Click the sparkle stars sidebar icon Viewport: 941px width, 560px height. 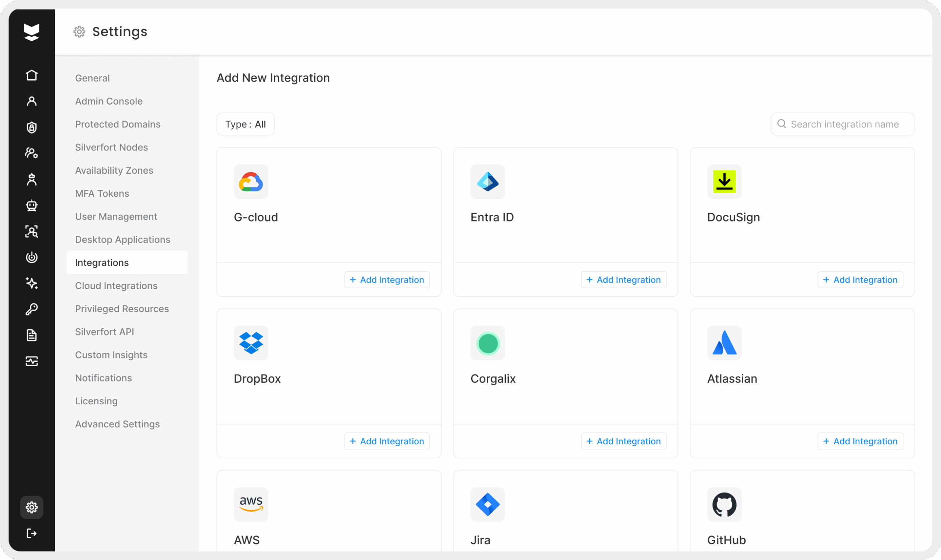32,283
